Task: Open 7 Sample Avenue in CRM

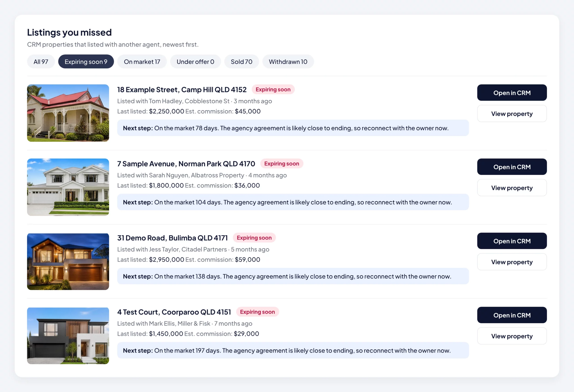Action: pos(512,167)
